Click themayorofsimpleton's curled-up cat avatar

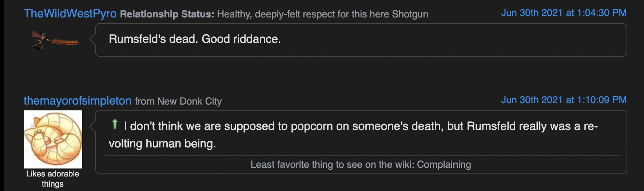click(x=53, y=139)
